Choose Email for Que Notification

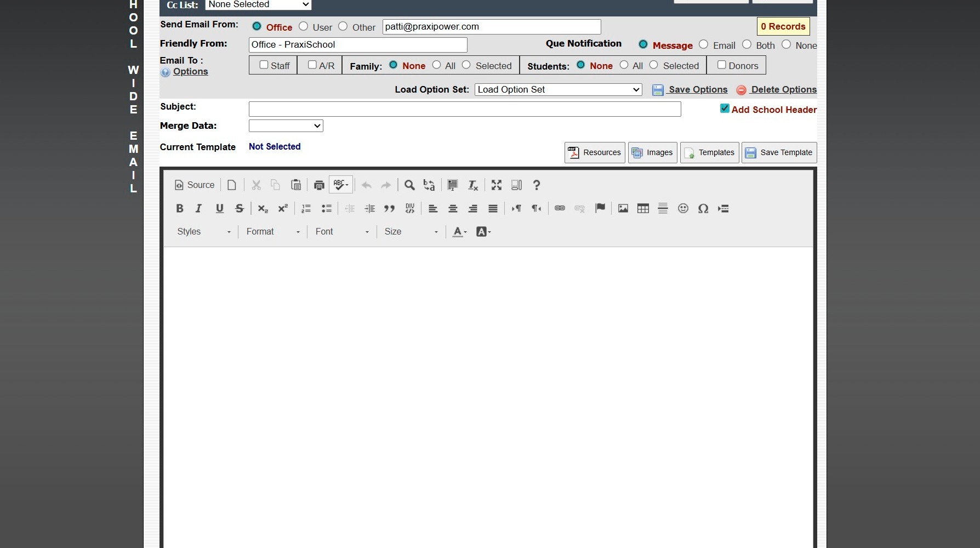[703, 44]
